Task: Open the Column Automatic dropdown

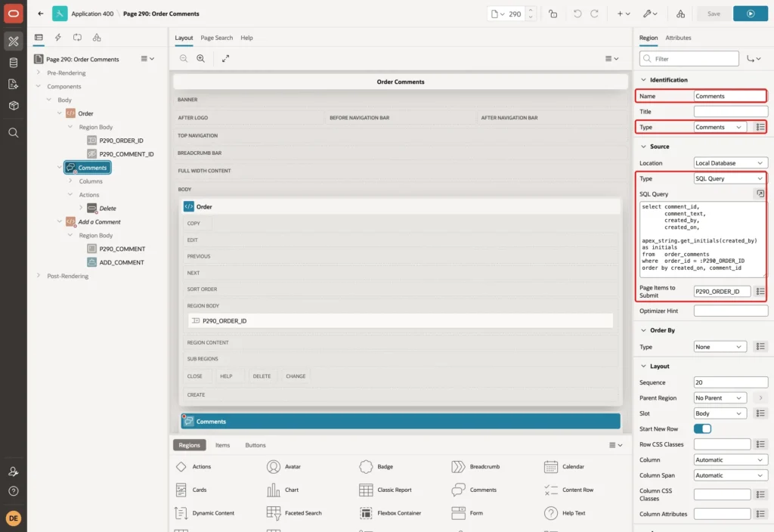Action: click(730, 460)
